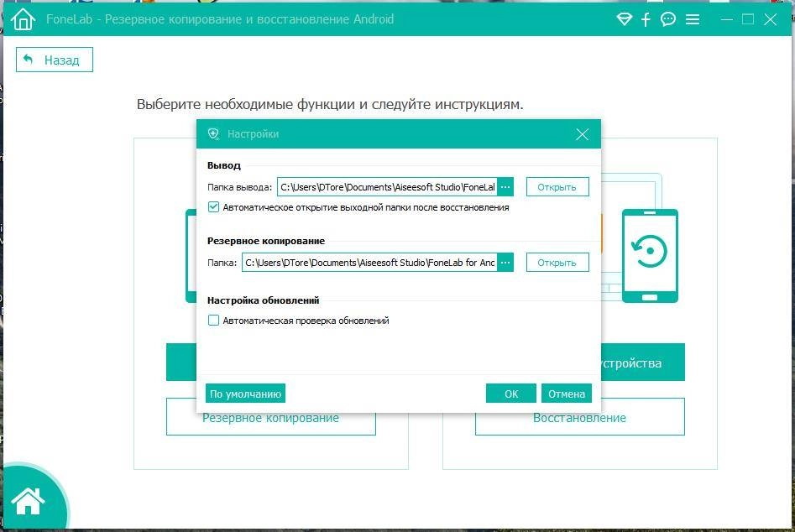The width and height of the screenshot is (795, 532).
Task: Click Восстановление button in main window
Action: click(x=579, y=418)
